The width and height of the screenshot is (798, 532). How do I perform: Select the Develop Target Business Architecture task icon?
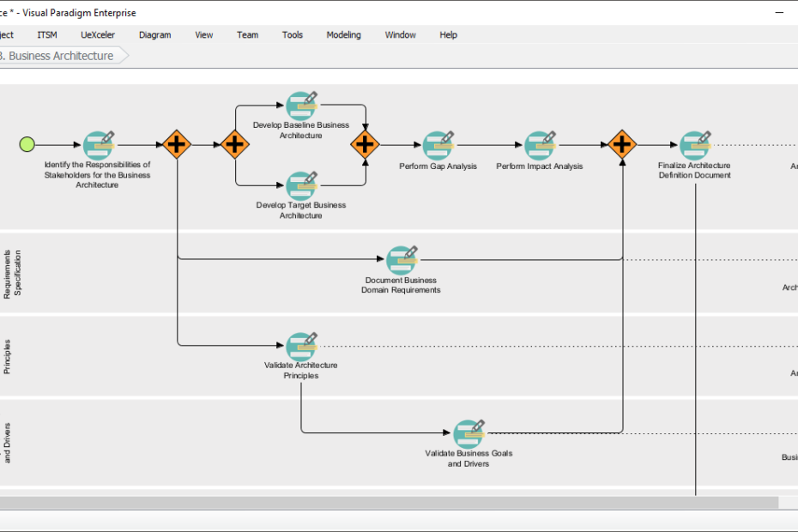pos(300,185)
